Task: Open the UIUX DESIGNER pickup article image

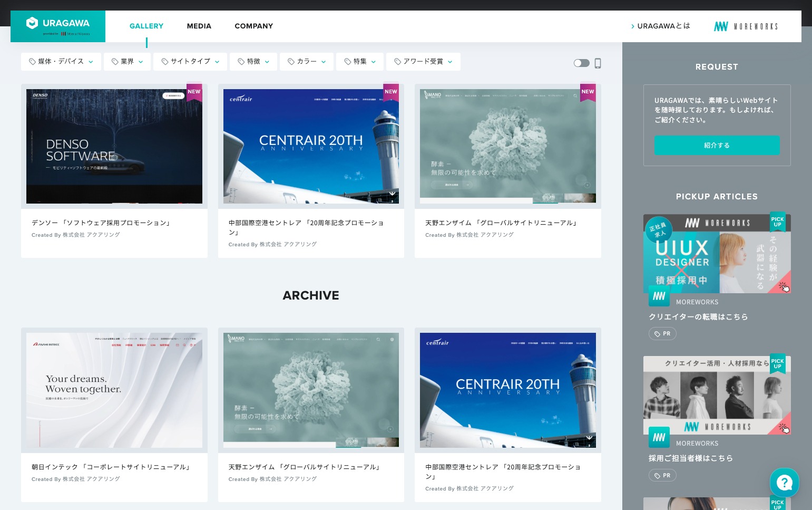Action: click(x=717, y=254)
